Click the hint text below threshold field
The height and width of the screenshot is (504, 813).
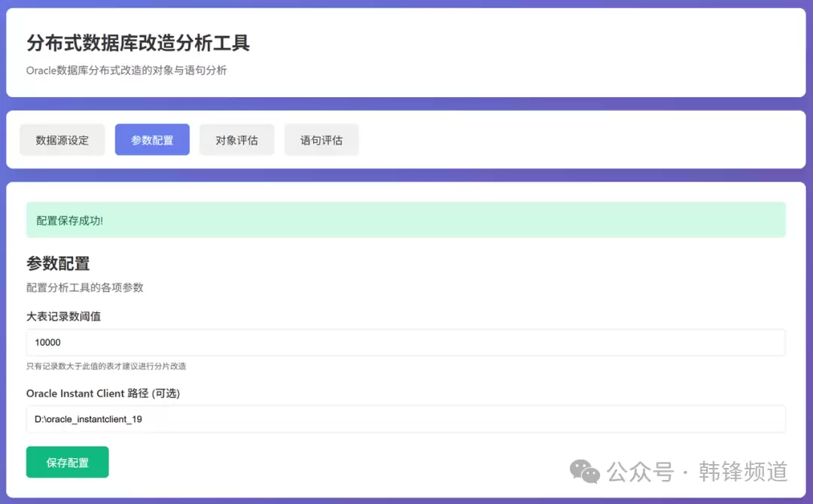[106, 366]
